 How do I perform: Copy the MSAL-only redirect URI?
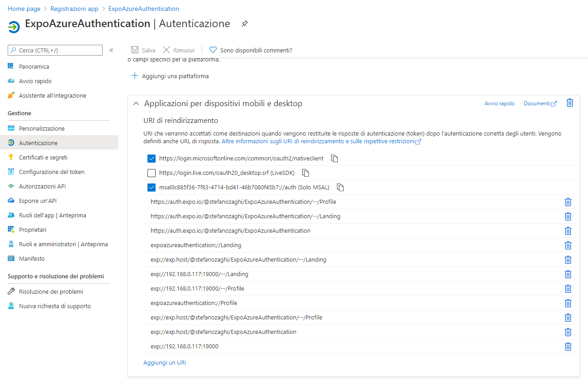tap(340, 187)
